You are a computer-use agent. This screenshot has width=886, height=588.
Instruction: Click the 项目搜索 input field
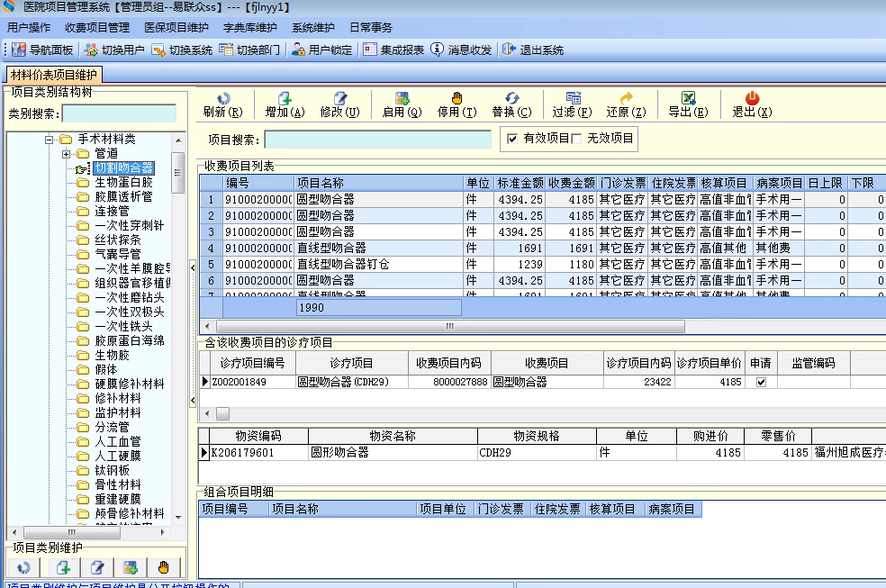(378, 140)
